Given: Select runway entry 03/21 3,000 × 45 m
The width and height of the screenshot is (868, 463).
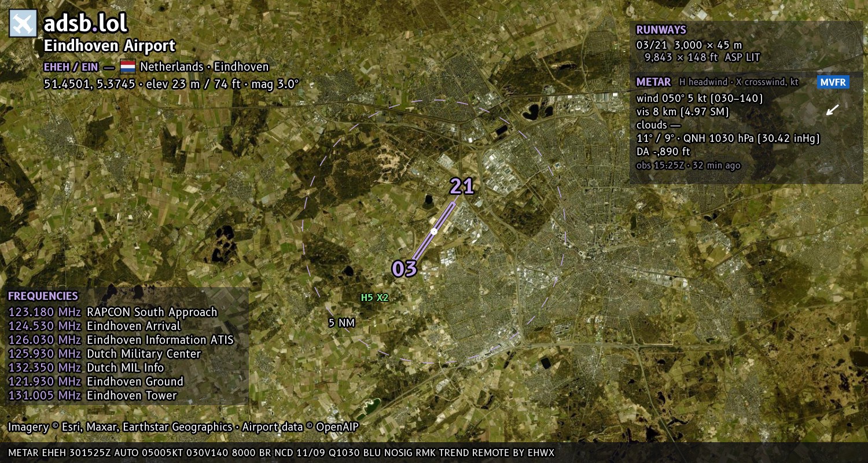Looking at the screenshot, I should (689, 45).
